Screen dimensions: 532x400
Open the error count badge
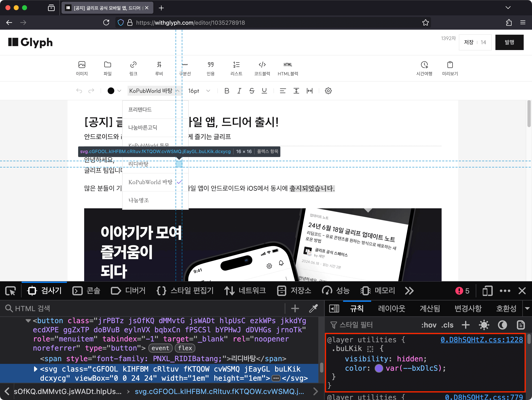tap(462, 291)
